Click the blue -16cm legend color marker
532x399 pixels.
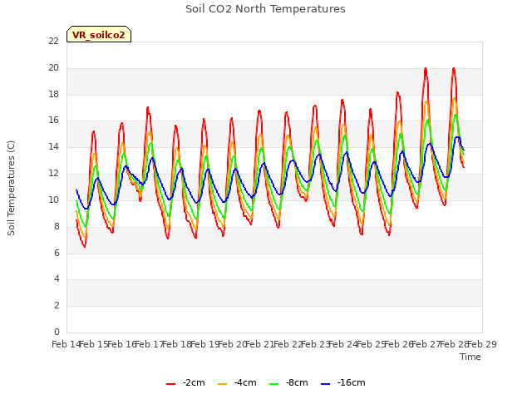pos(325,384)
